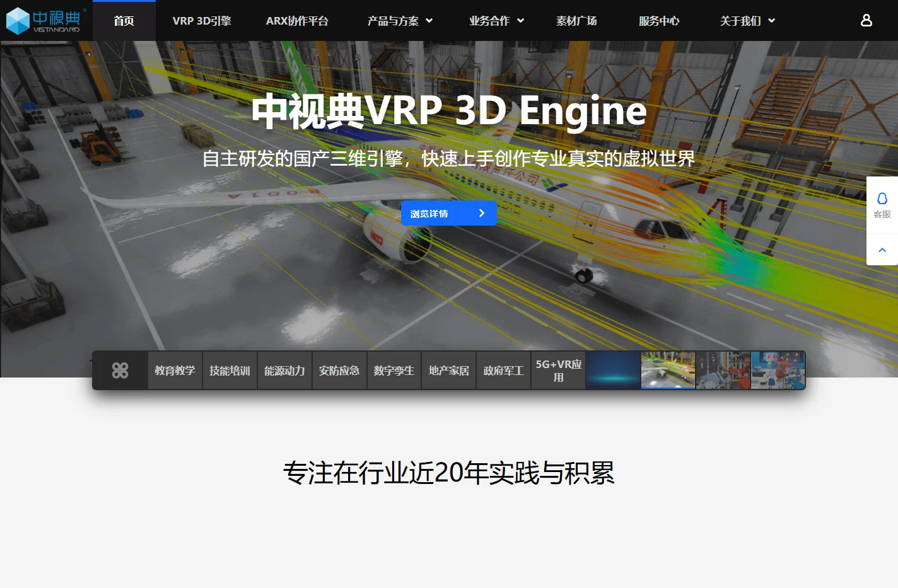Open the 服务中心 menu item
The height and width of the screenshot is (588, 898).
coord(659,21)
